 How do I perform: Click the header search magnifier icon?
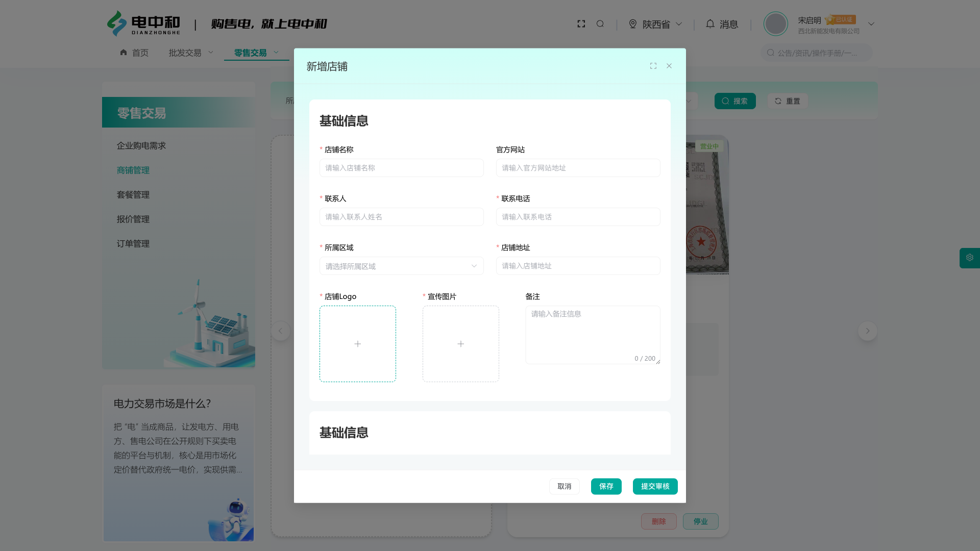coord(600,24)
